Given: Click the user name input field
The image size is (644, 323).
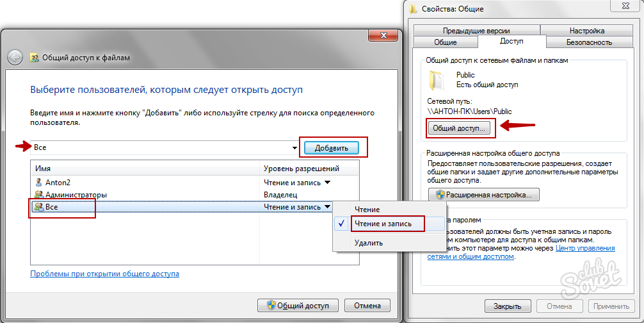Looking at the screenshot, I should (160, 148).
